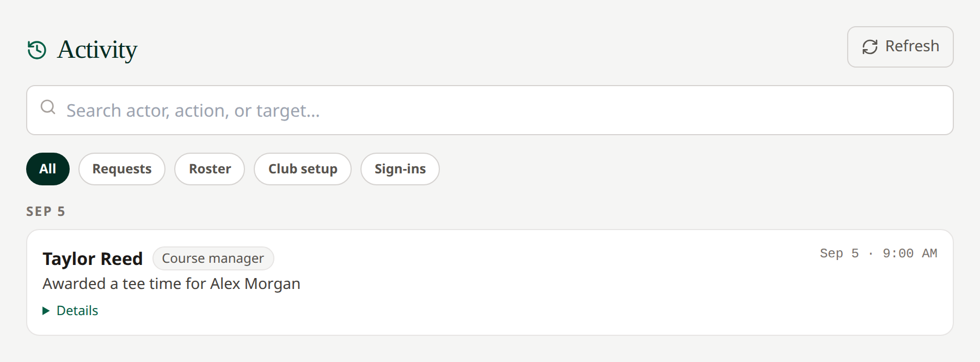
Task: Click the Taylor Reed actor name
Action: (93, 258)
